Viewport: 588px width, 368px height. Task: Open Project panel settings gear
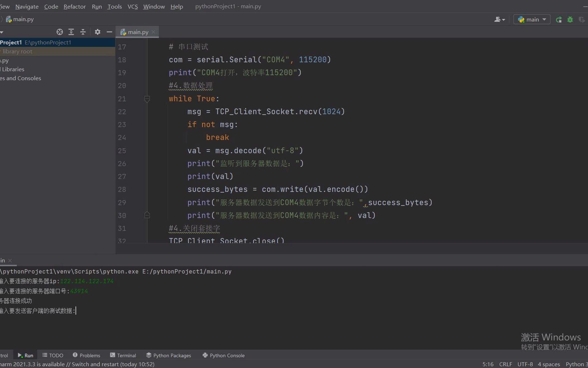[x=98, y=32]
